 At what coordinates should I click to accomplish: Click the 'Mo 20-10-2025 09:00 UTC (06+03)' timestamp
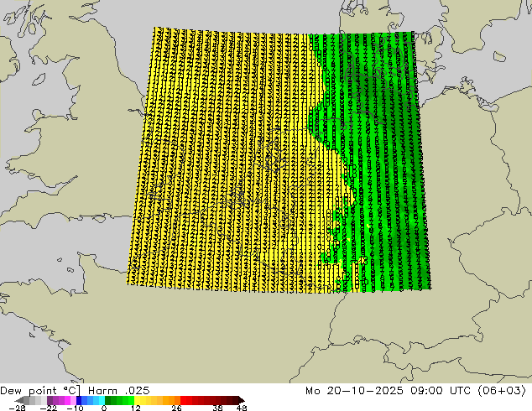(x=416, y=391)
